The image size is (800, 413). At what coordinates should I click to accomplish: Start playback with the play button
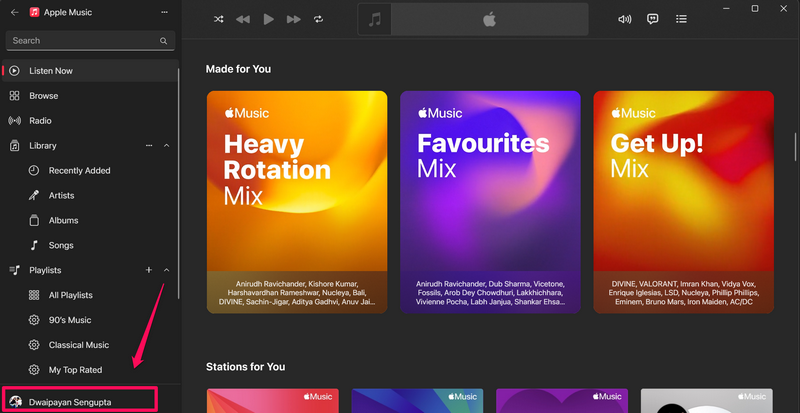click(x=268, y=19)
